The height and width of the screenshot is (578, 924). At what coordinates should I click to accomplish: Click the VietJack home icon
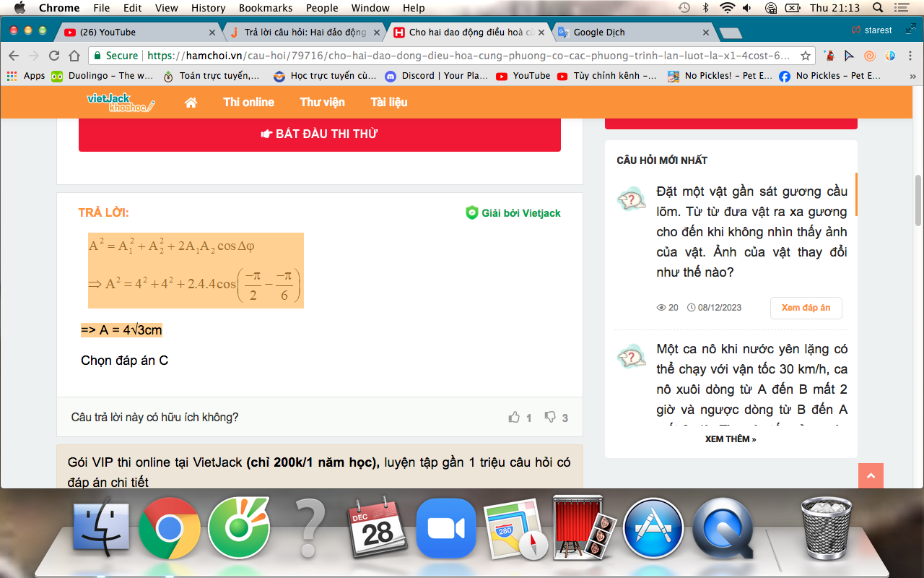click(191, 103)
